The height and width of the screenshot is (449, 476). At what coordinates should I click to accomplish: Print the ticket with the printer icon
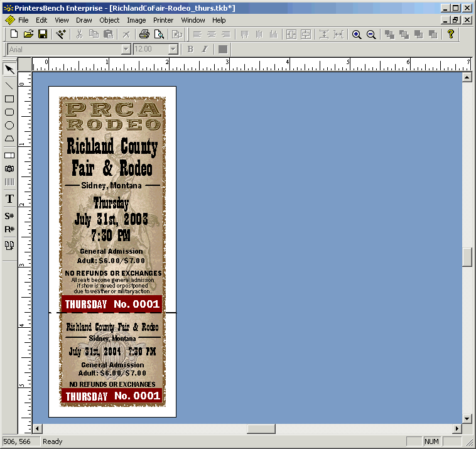(144, 34)
